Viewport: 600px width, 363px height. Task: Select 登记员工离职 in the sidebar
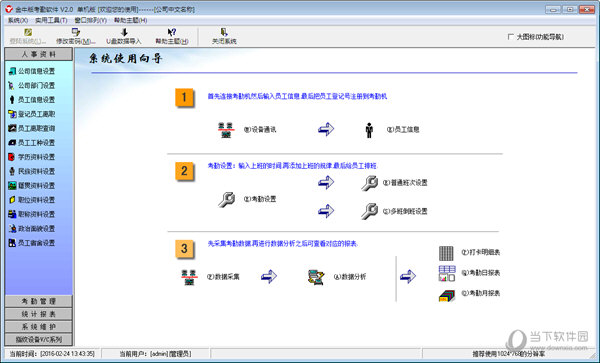point(32,114)
